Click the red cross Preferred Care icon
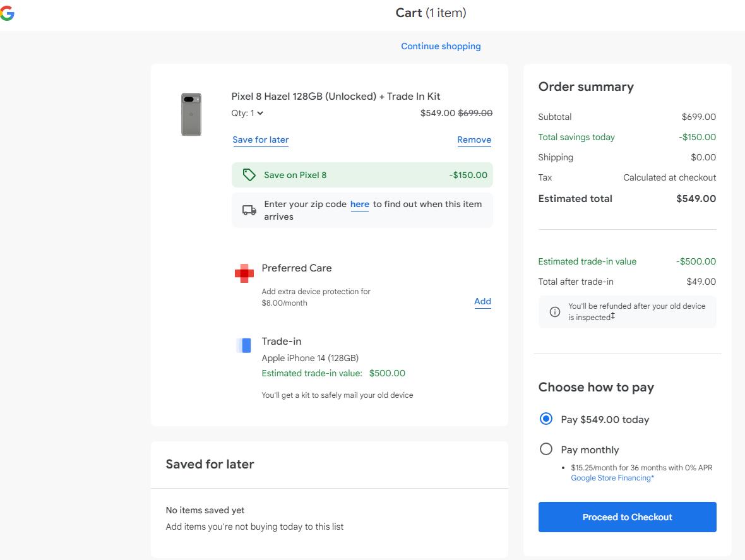This screenshot has height=560, width=745. (244, 273)
